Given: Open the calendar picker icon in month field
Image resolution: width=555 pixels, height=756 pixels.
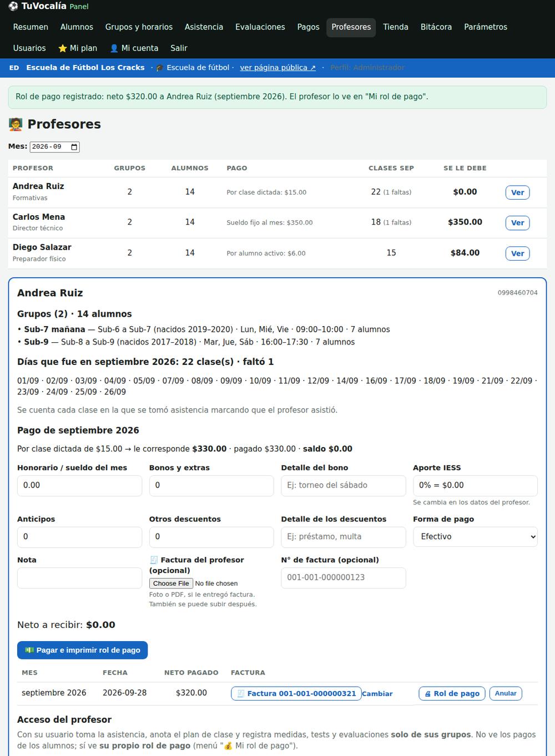Looking at the screenshot, I should [x=74, y=147].
